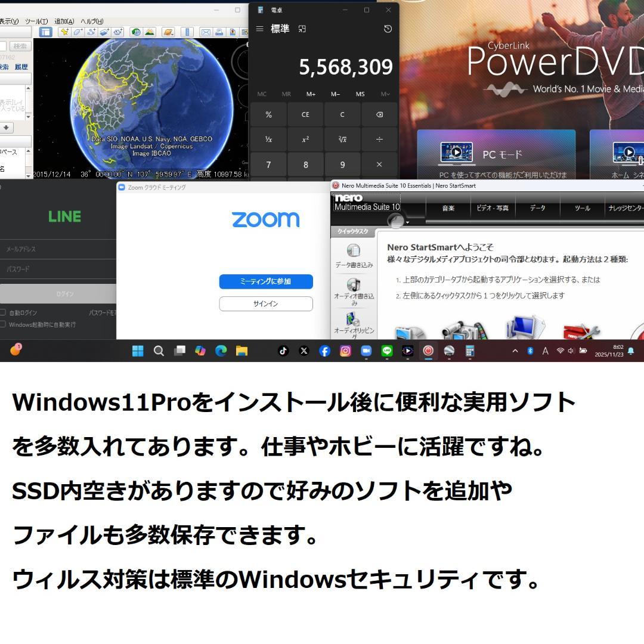Click the 検索 search button in Google Earth

coord(20,46)
